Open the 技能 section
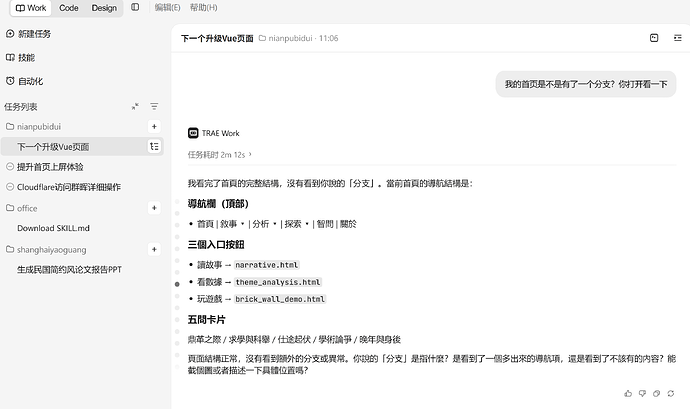The width and height of the screenshot is (690, 409). tap(20, 58)
